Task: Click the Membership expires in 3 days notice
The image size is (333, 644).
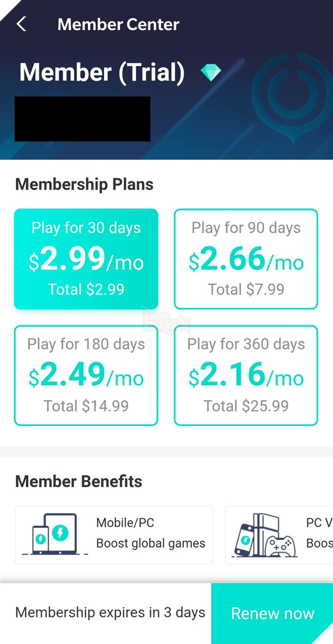Action: 110,613
